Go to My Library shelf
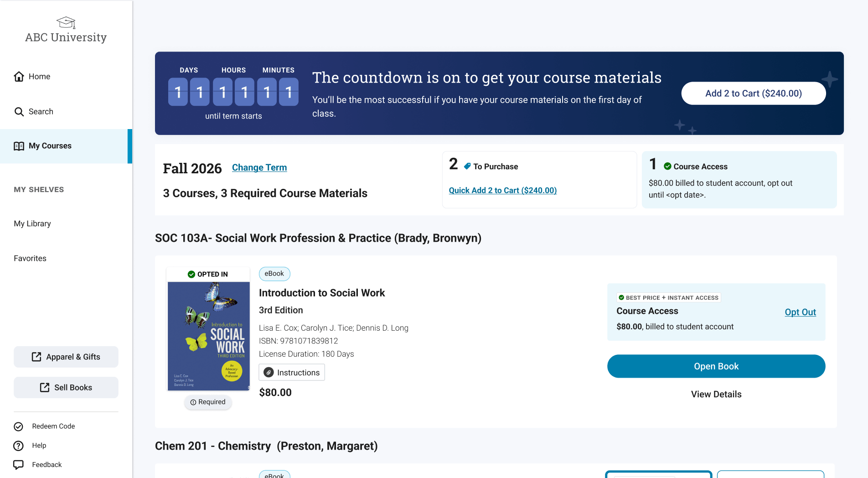868x478 pixels. click(x=32, y=223)
